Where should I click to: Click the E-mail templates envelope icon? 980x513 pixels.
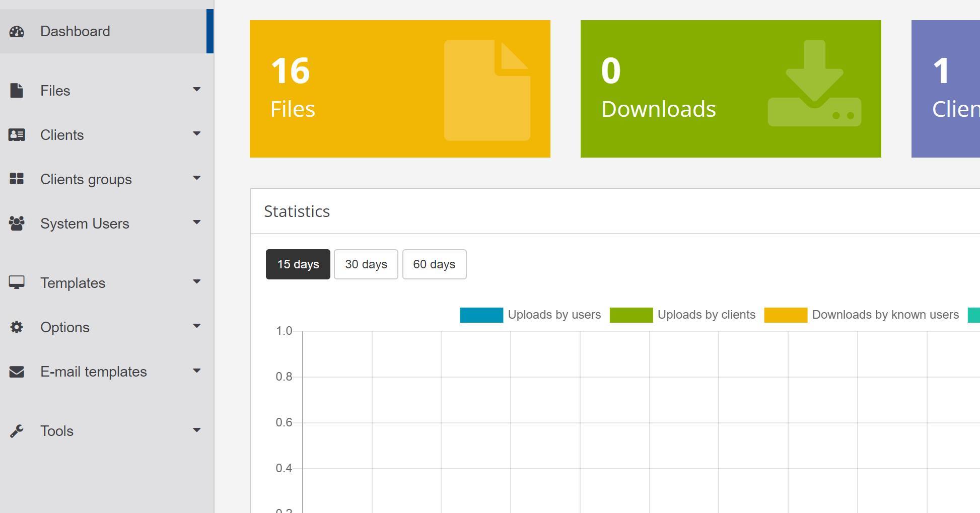[x=17, y=372]
